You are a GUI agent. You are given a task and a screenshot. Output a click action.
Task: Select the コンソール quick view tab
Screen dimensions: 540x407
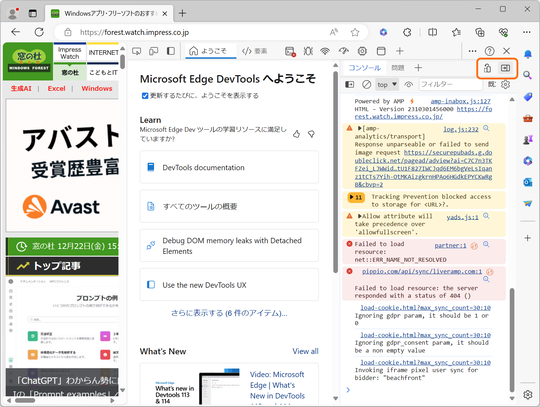tap(364, 68)
